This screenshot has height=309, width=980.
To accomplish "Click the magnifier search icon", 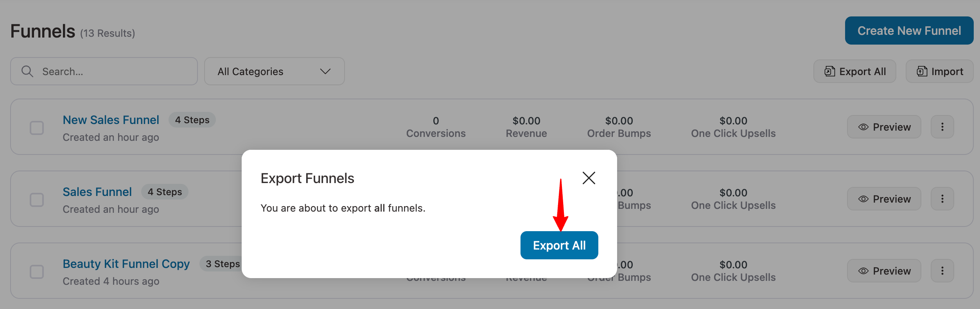I will click(27, 71).
